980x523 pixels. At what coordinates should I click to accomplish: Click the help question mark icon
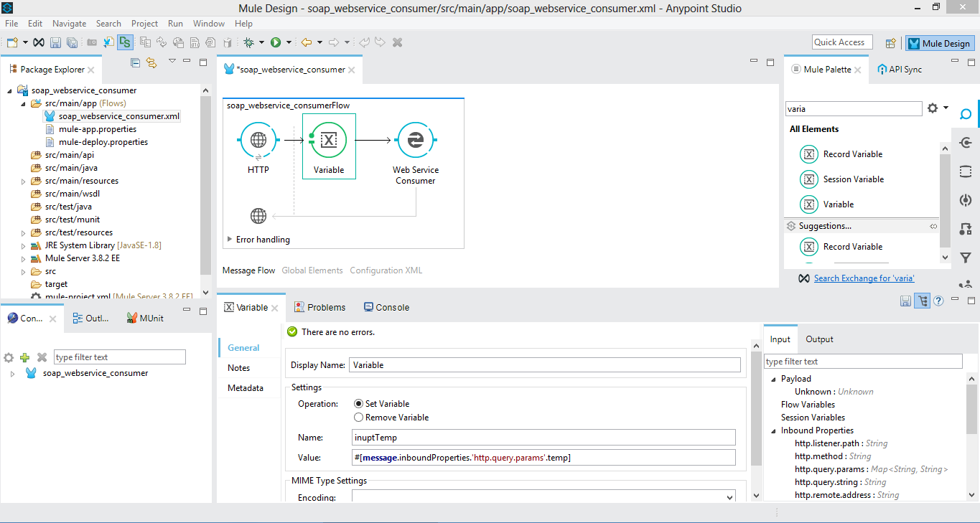(x=938, y=301)
